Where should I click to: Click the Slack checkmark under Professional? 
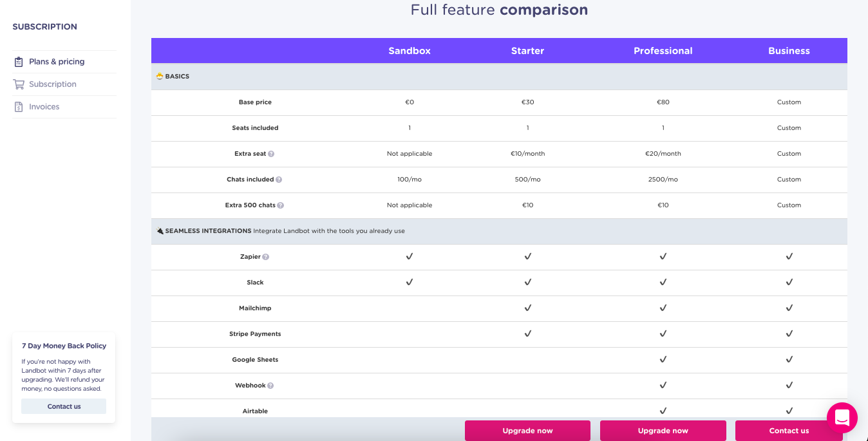point(663,282)
